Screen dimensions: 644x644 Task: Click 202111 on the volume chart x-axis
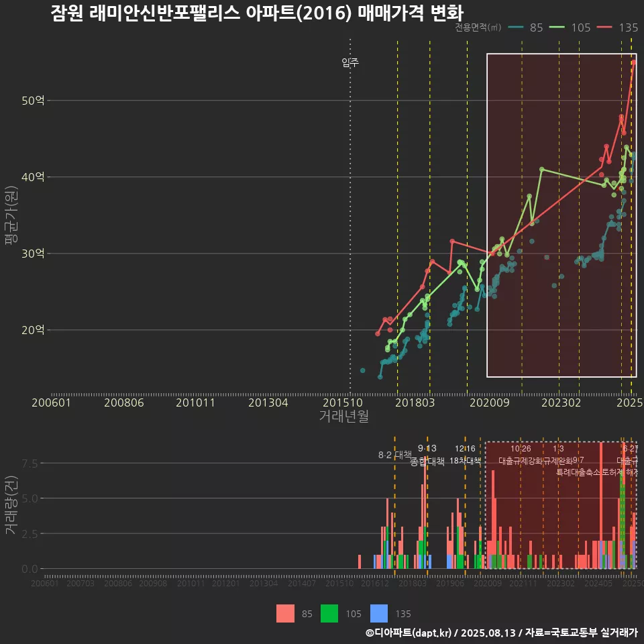click(x=523, y=583)
